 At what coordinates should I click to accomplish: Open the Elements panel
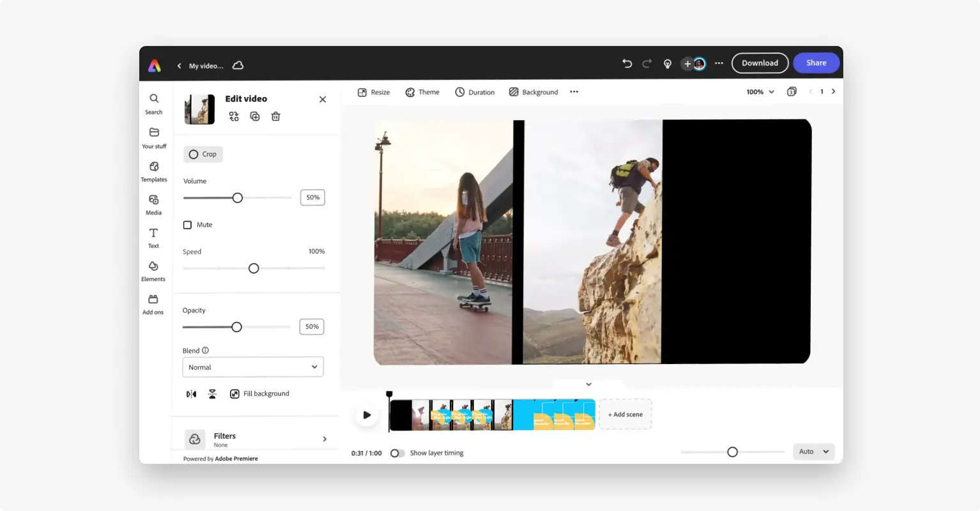point(154,271)
